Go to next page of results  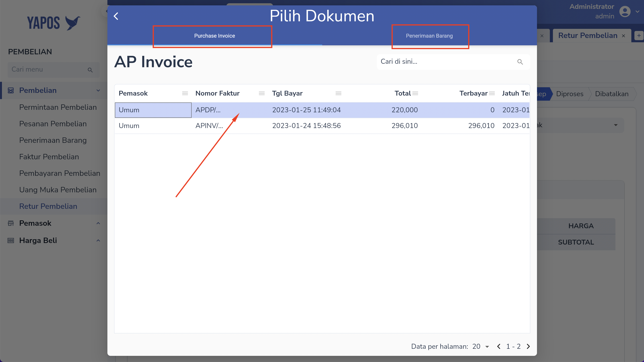pos(528,346)
